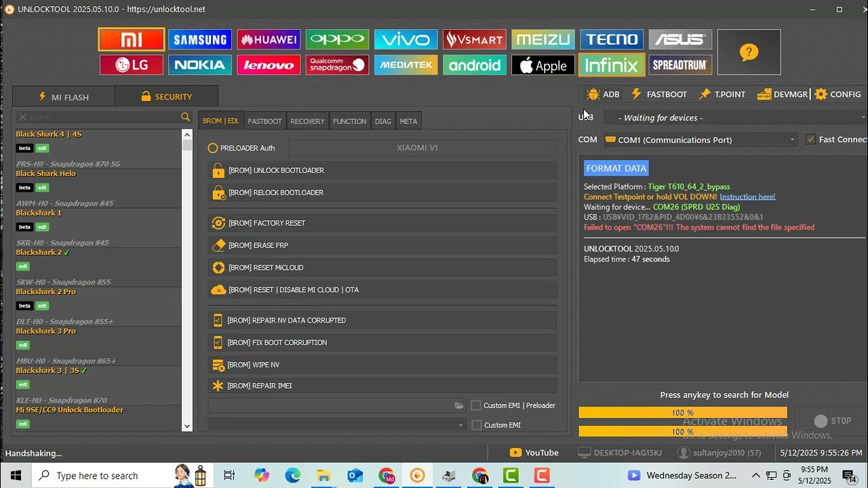Select the OPPO brand logo
The image size is (868, 488).
337,39
